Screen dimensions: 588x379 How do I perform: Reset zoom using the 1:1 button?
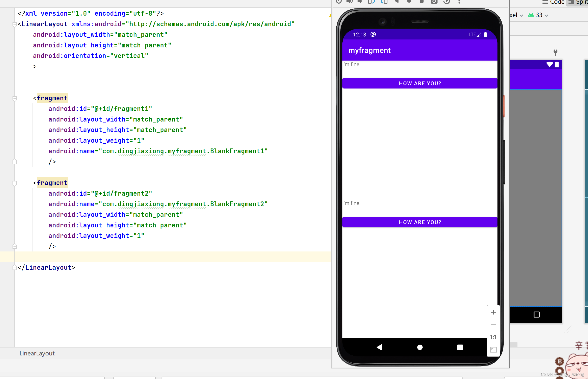pyautogui.click(x=493, y=337)
